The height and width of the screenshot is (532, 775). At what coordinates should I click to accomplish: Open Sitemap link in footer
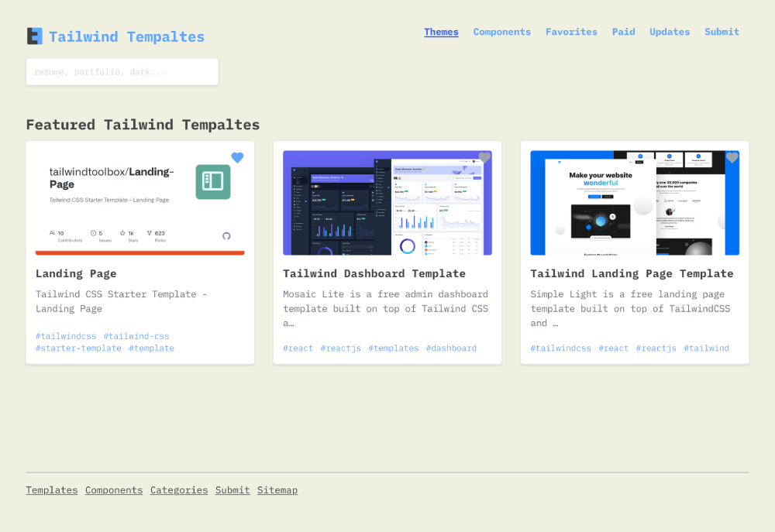pyautogui.click(x=277, y=490)
